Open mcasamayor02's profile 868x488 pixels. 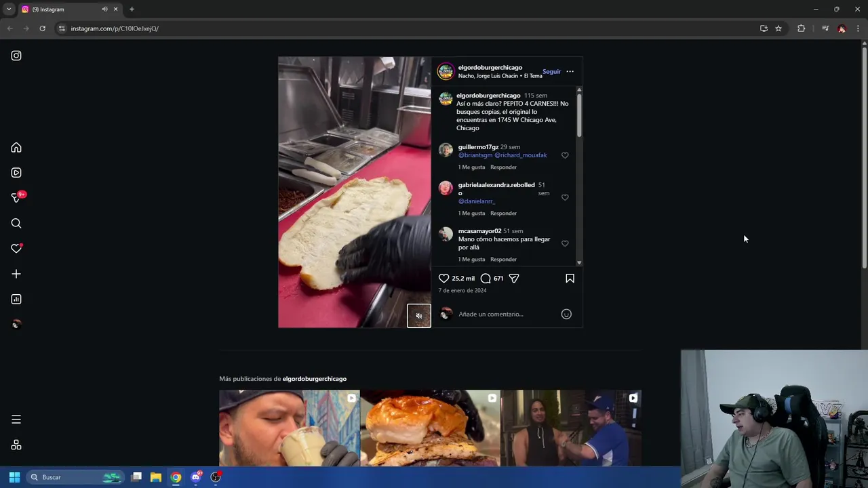pos(479,231)
